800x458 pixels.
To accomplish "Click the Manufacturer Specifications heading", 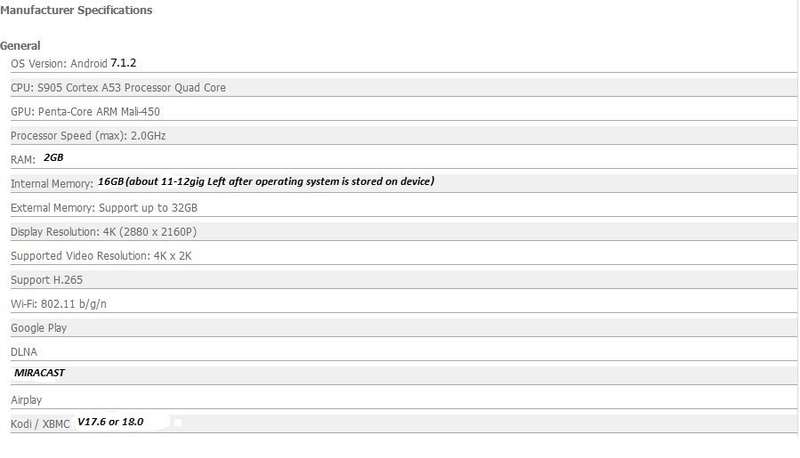I will (x=76, y=10).
